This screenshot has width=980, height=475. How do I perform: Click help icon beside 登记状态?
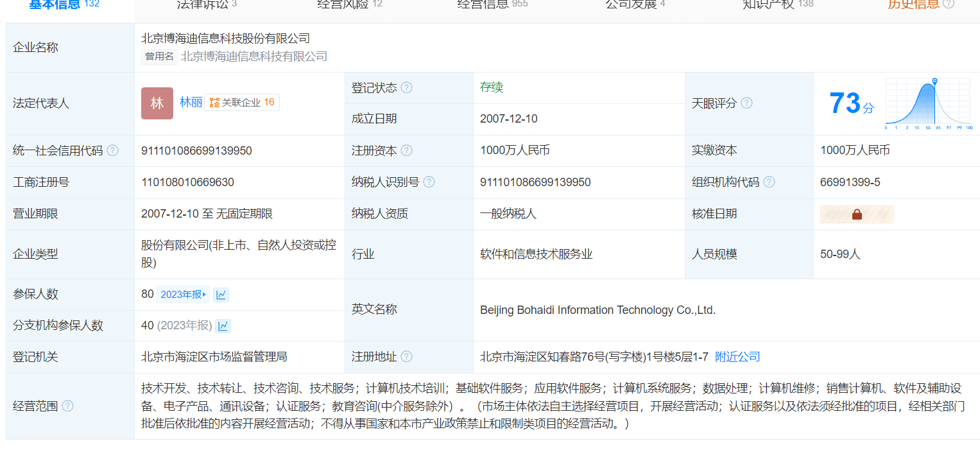[x=406, y=87]
